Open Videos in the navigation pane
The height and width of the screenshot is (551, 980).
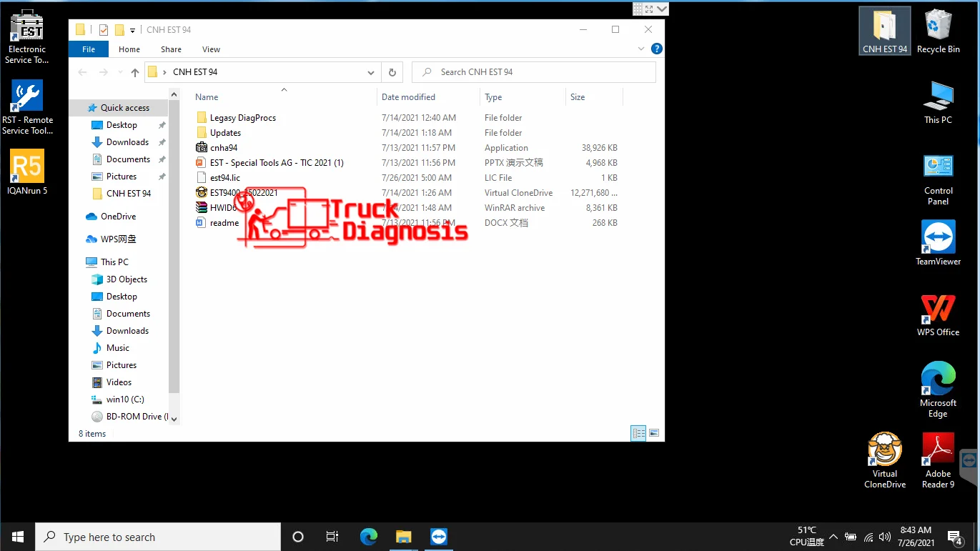pyautogui.click(x=119, y=382)
